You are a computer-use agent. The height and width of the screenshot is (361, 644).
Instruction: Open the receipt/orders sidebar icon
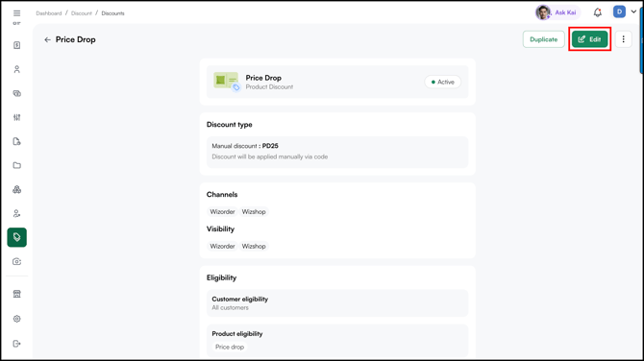(x=17, y=45)
